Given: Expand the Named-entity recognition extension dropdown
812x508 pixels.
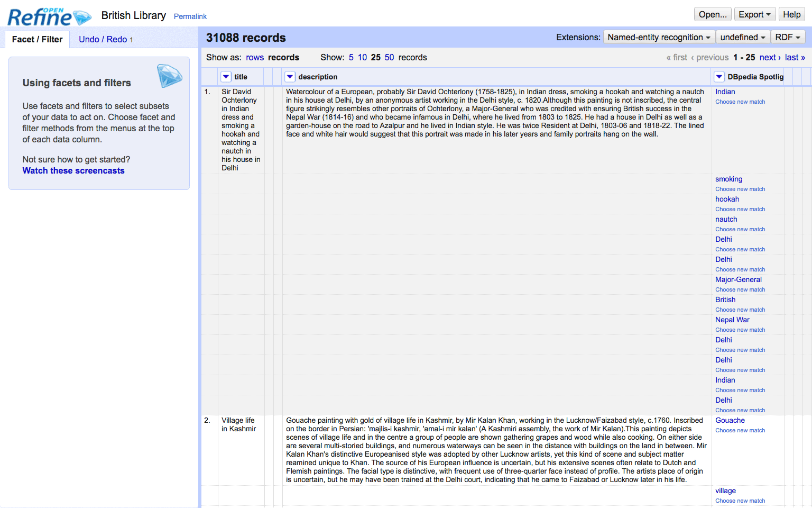Looking at the screenshot, I should pos(659,37).
